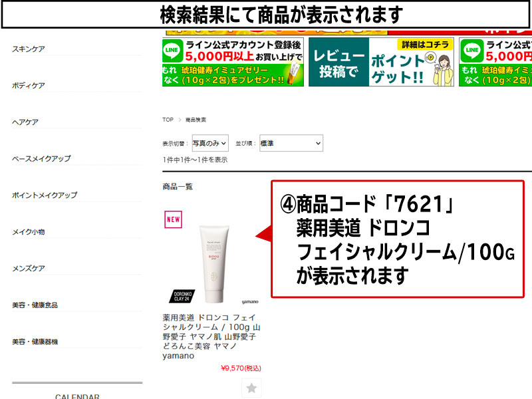The height and width of the screenshot is (399, 532).
Task: Open the メイク小物 category
Action: click(x=29, y=232)
